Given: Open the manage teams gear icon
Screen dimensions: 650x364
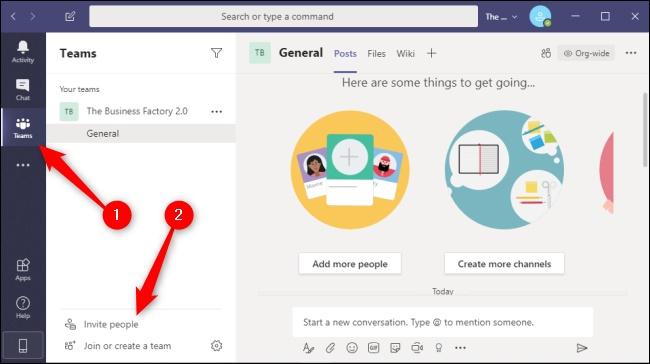Looking at the screenshot, I should [216, 345].
